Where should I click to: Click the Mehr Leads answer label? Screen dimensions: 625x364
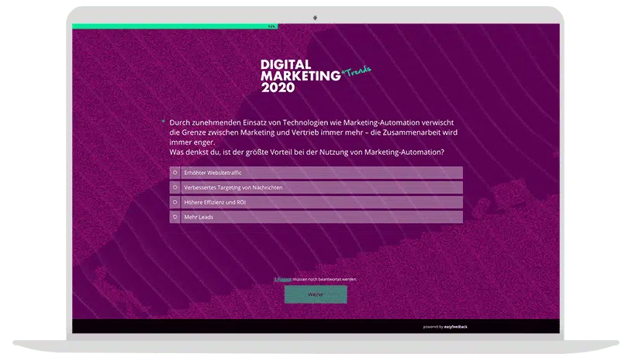199,217
